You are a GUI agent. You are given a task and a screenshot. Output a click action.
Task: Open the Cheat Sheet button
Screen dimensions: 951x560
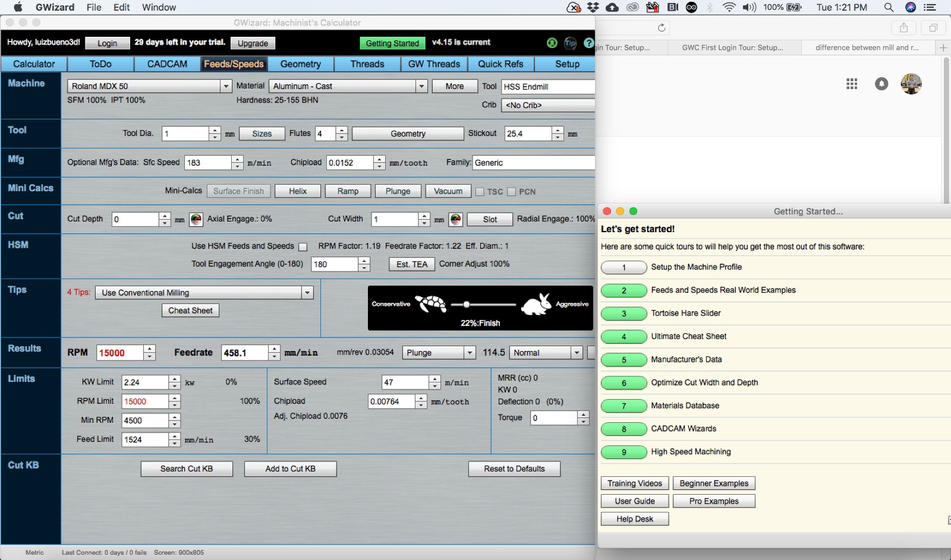pos(190,311)
